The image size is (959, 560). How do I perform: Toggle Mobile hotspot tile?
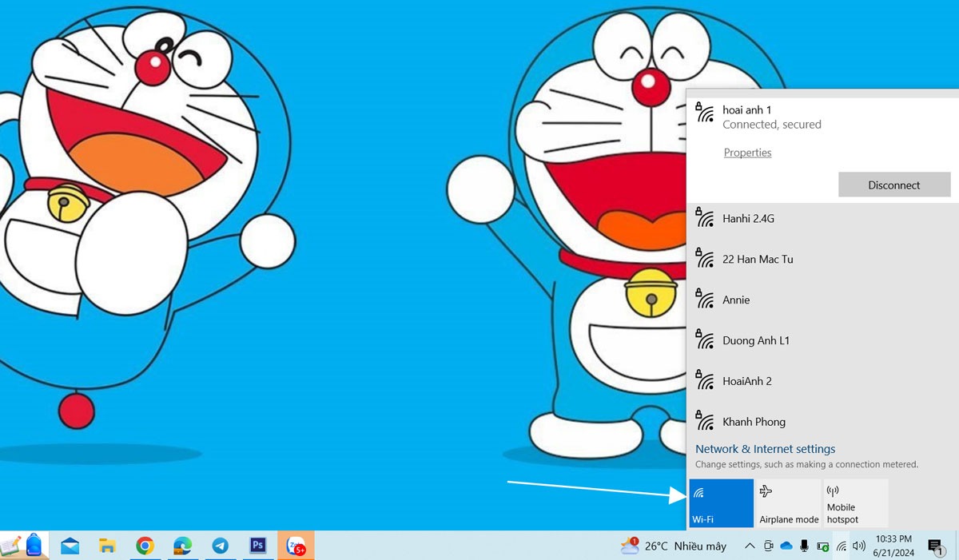pos(856,503)
